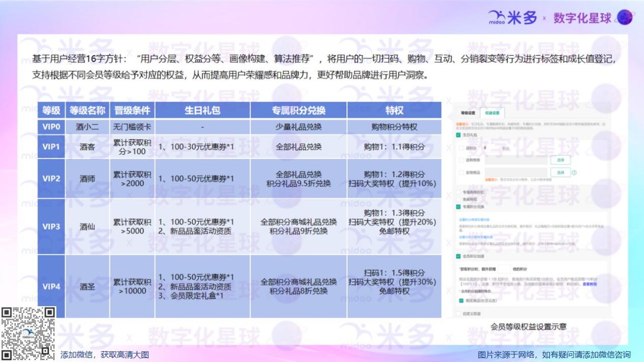Image resolution: width=644 pixels, height=362 pixels.
Task: Toggle the 专属积分兑换 checkbox
Action: pos(458,207)
